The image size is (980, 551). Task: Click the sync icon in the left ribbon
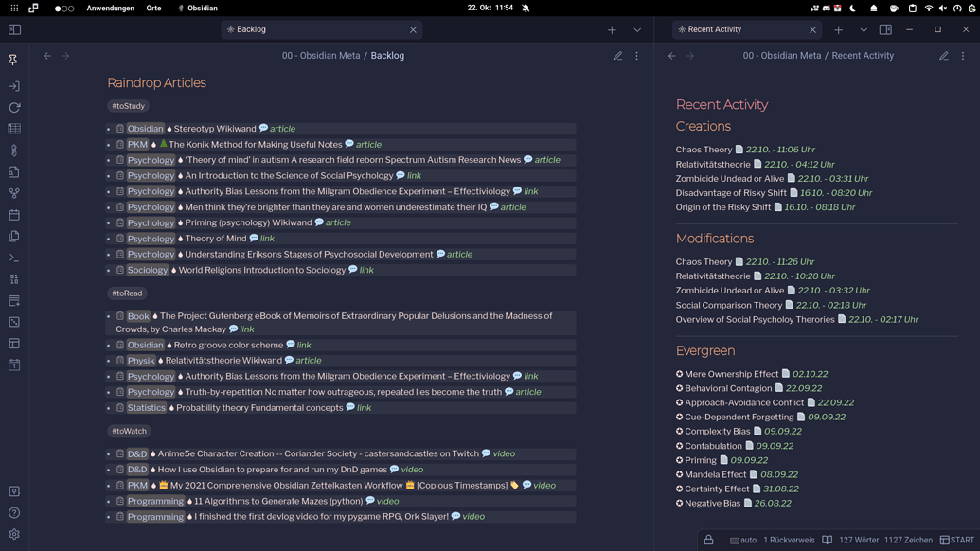(14, 108)
